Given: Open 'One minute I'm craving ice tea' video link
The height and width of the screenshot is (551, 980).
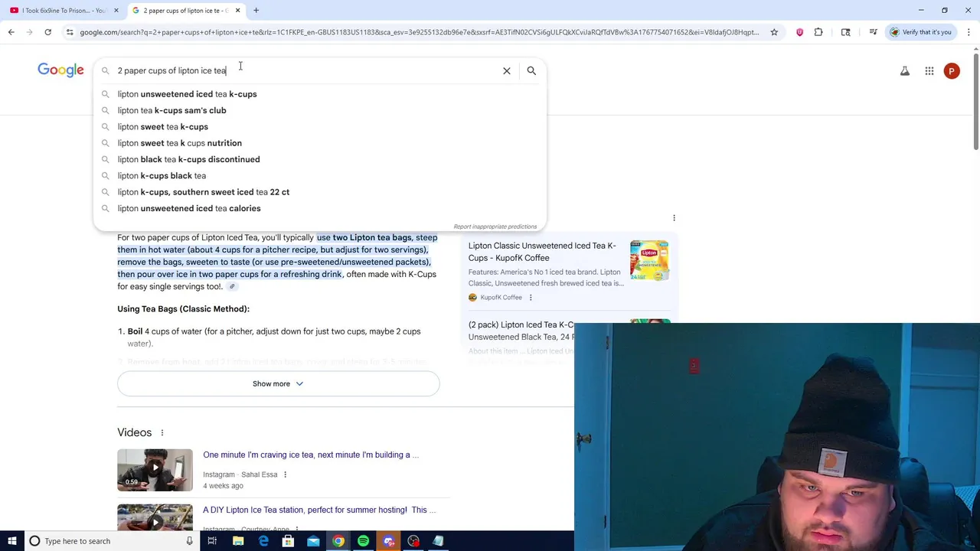Looking at the screenshot, I should pyautogui.click(x=311, y=455).
